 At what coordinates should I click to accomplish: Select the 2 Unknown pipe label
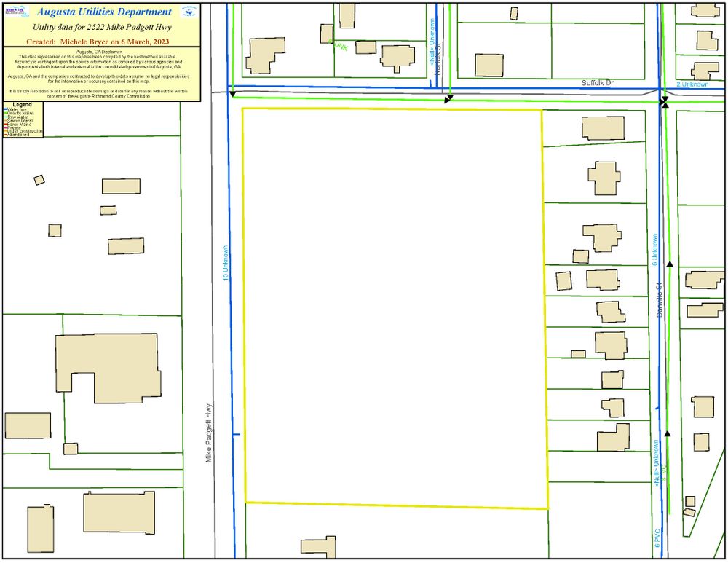pos(692,84)
